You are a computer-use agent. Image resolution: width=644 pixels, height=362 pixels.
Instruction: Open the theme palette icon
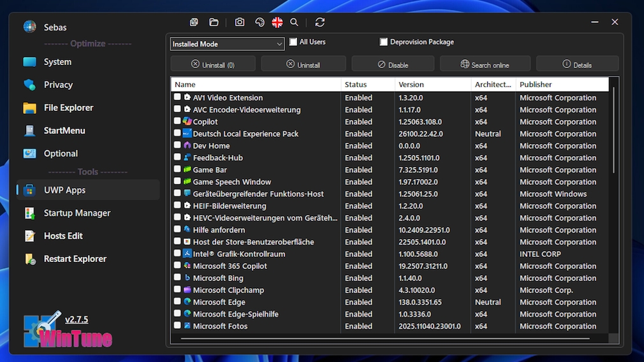259,22
